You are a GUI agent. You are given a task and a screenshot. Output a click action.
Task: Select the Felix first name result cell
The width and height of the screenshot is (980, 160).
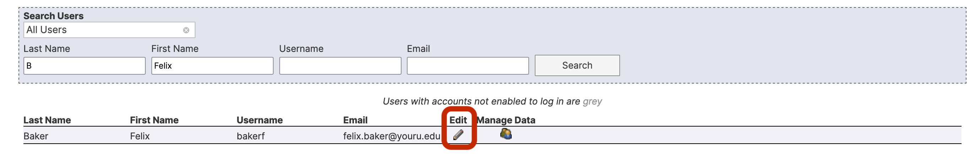(x=140, y=136)
